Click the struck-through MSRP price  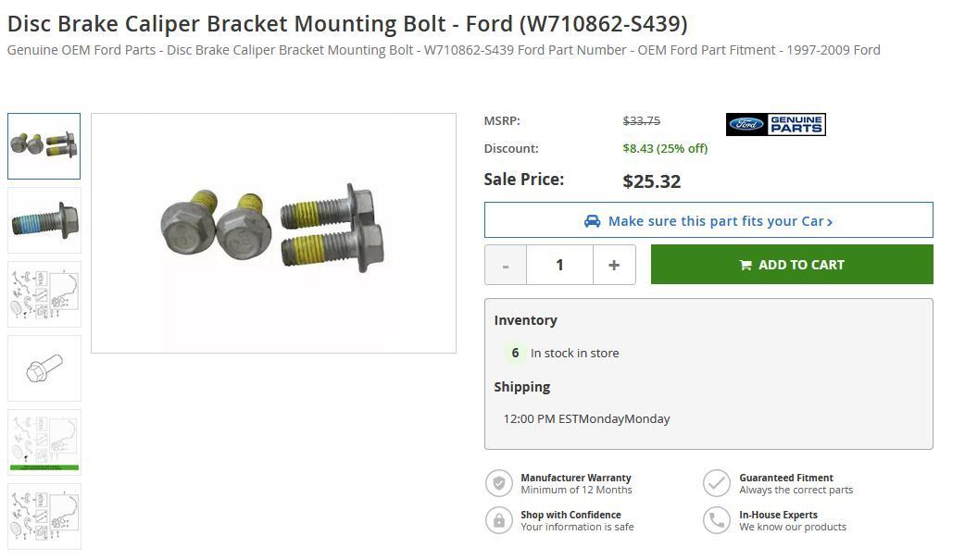coord(643,120)
